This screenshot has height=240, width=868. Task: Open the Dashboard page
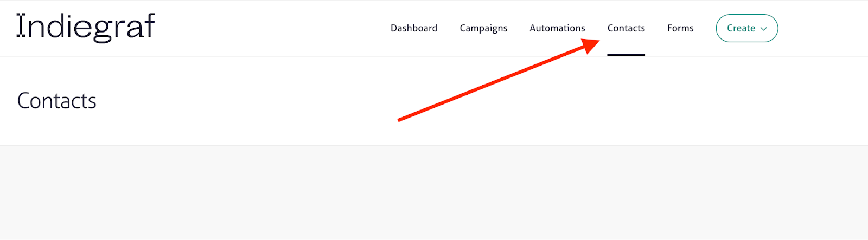[x=414, y=28]
